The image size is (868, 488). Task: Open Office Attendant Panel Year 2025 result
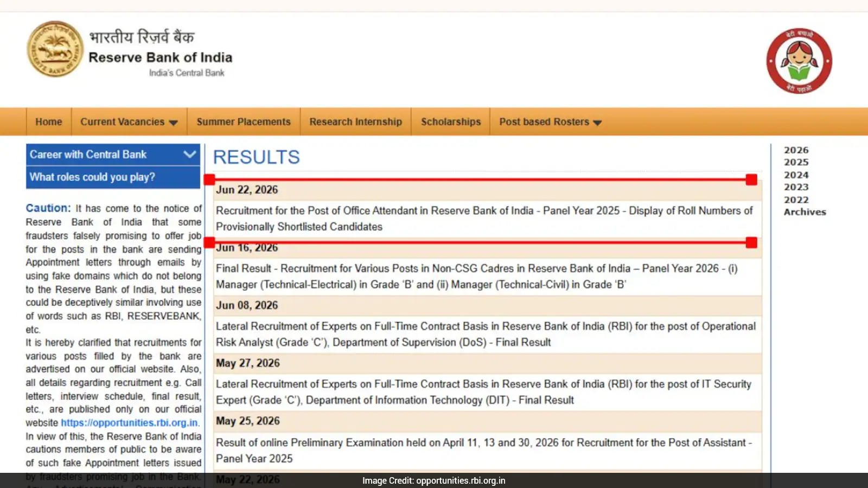[484, 219]
